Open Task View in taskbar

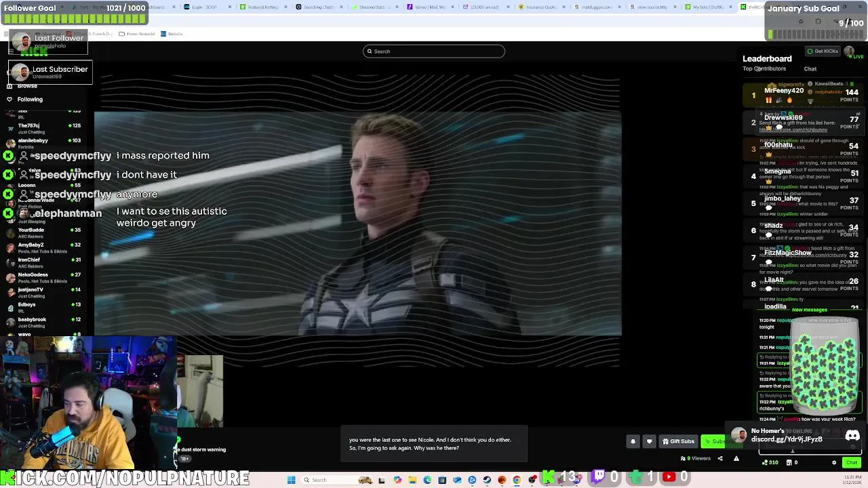[x=381, y=480]
